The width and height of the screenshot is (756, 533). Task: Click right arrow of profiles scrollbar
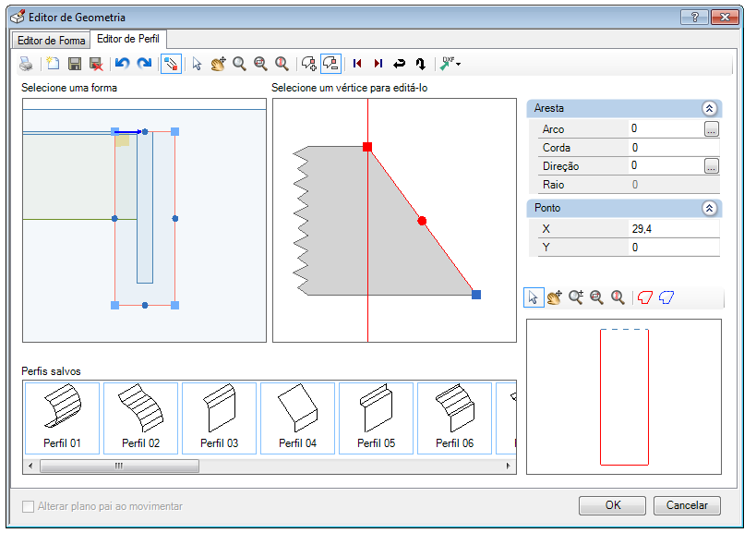pyautogui.click(x=508, y=466)
